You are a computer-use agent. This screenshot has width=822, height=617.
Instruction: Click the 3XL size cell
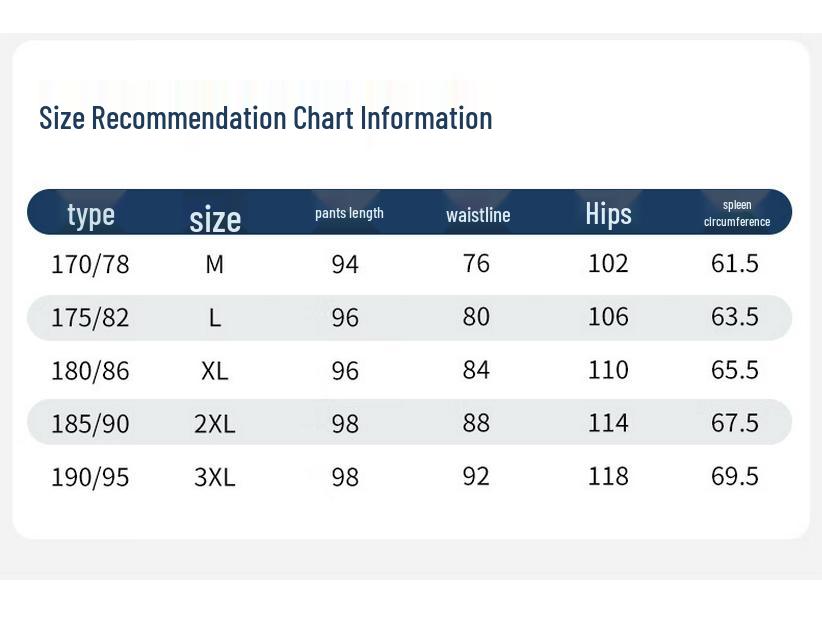(214, 477)
